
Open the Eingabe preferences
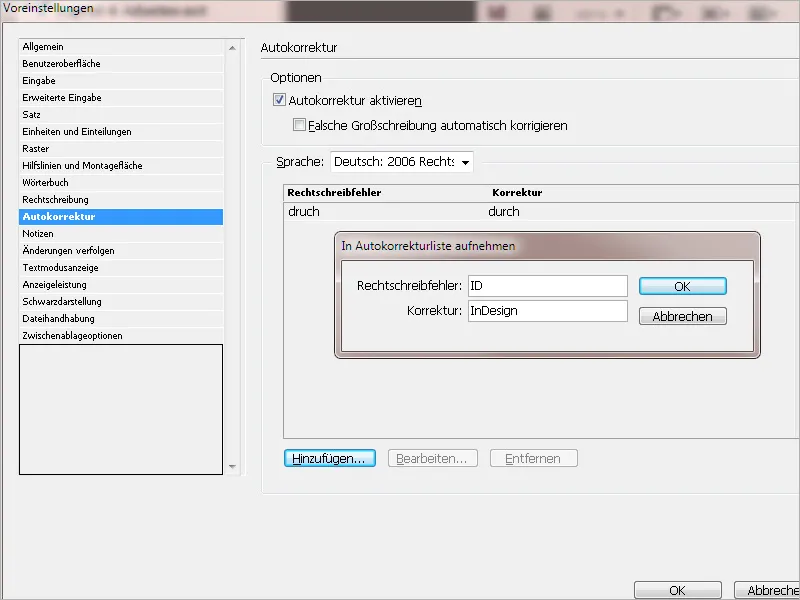[x=121, y=81]
